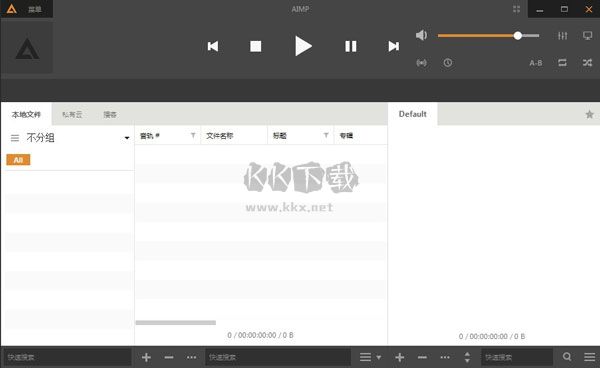The image size is (600, 368).
Task: Switch to the 播客 library tab
Action: pyautogui.click(x=110, y=114)
